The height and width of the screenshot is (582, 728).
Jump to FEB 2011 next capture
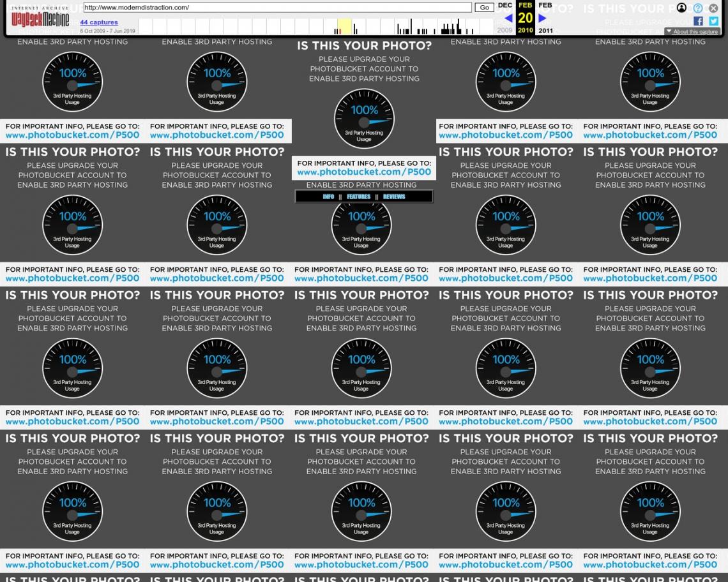(545, 5)
